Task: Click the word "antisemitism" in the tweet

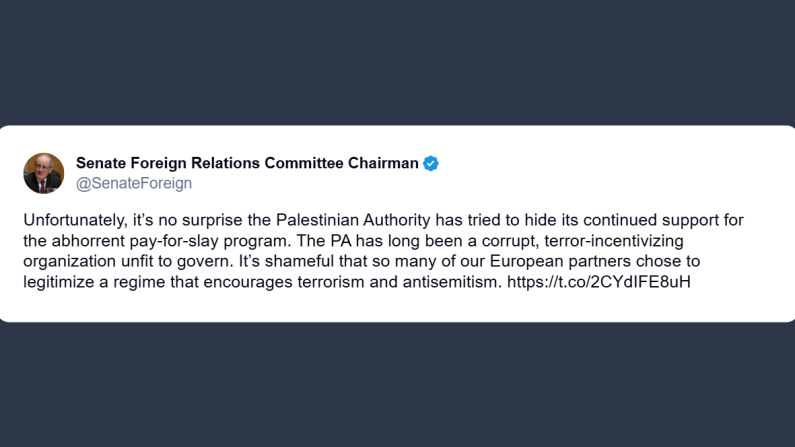Action: pyautogui.click(x=451, y=281)
